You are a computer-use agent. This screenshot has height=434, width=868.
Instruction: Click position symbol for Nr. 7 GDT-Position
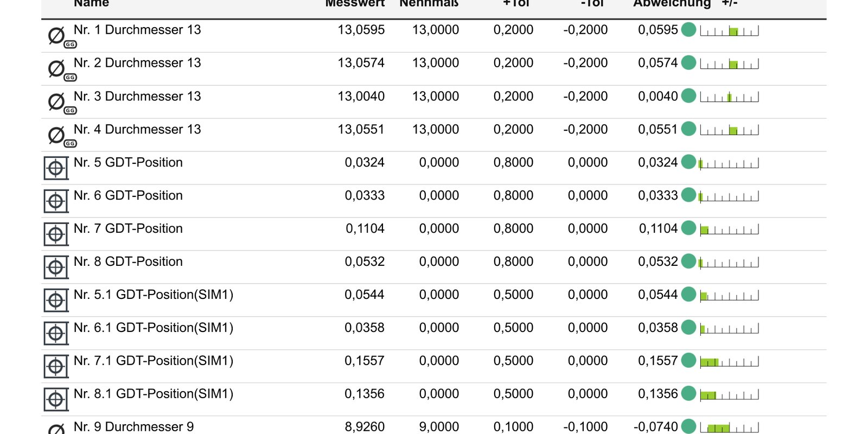tap(56, 234)
